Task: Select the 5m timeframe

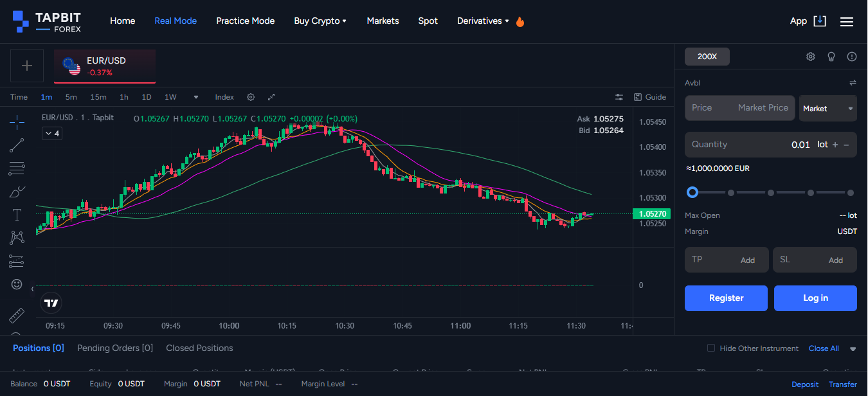Action: coord(71,97)
